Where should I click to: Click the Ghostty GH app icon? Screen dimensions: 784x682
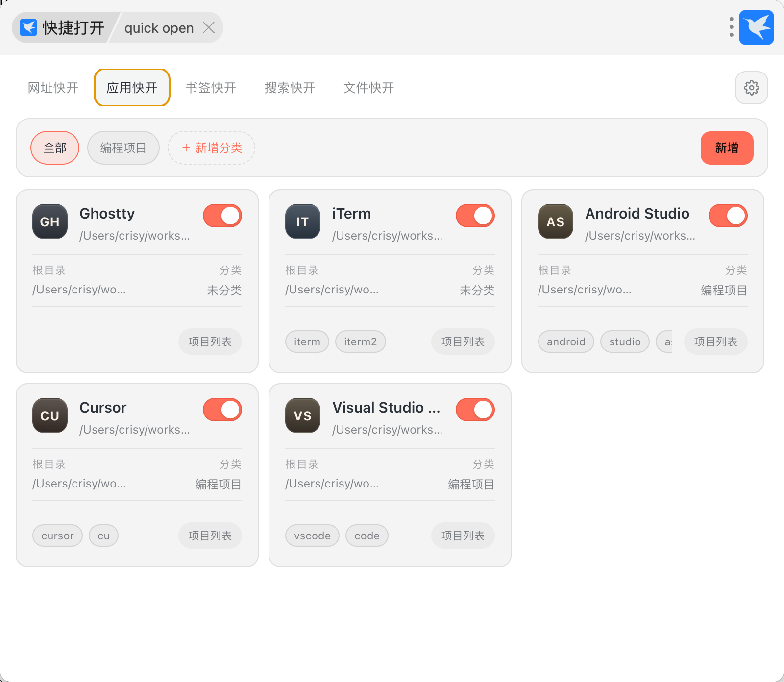50,221
